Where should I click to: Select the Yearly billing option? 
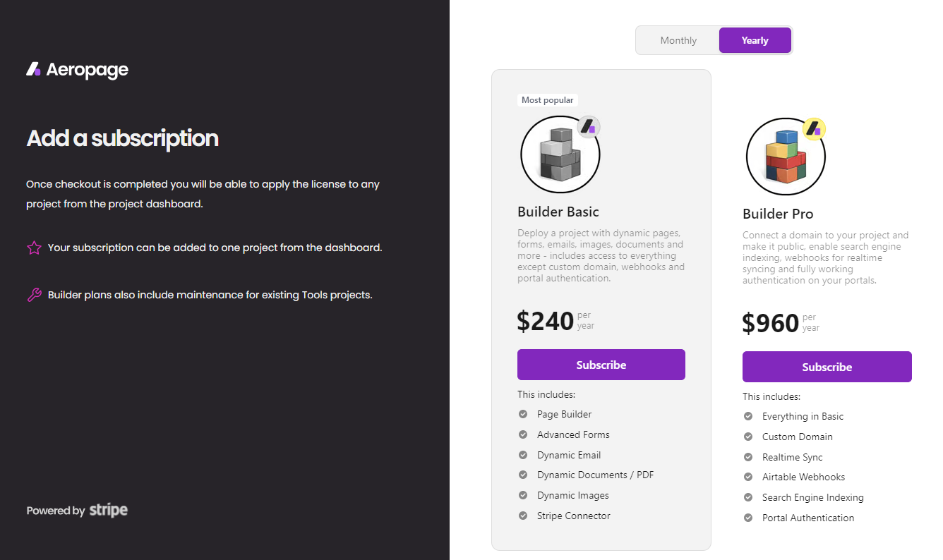(x=755, y=40)
